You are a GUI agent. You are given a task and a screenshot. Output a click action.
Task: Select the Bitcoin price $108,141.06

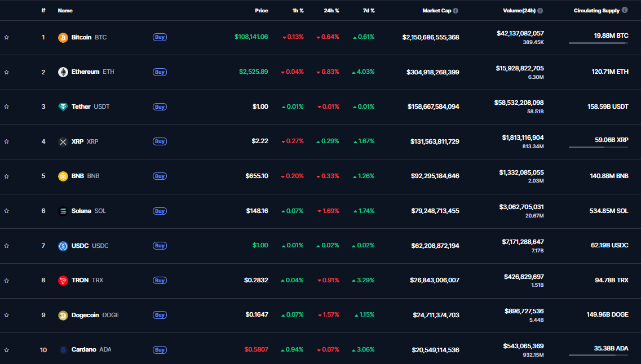[251, 37]
